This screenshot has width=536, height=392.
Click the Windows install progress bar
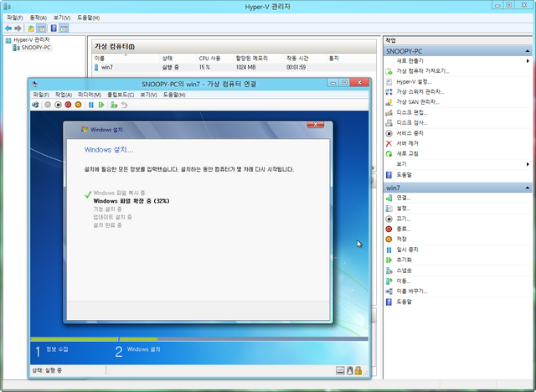tap(199, 339)
